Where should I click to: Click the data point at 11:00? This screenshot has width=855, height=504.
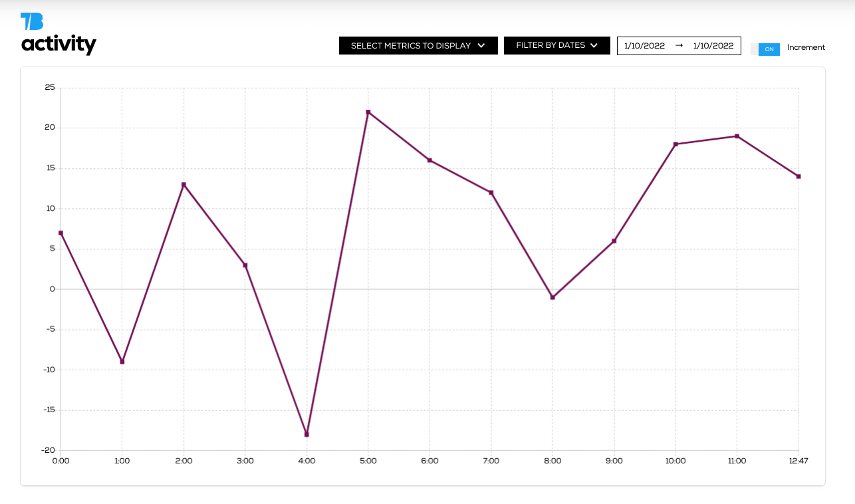click(x=737, y=136)
